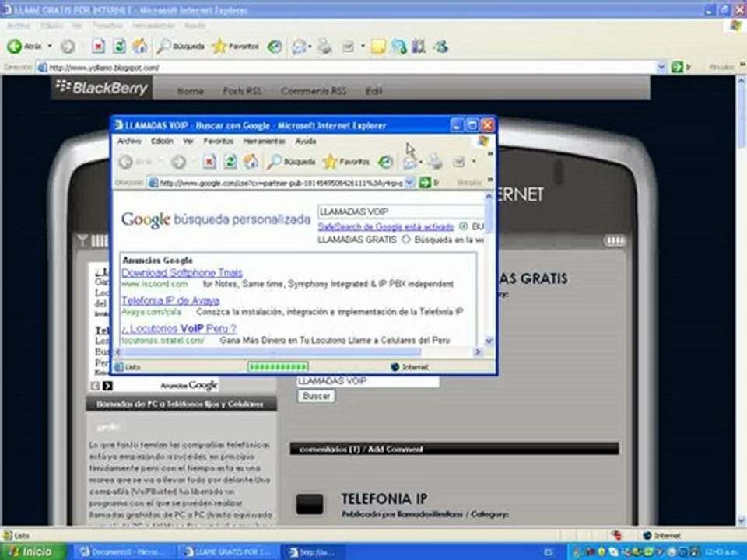Click the Inicio start button
The width and height of the screenshot is (747, 560).
tap(32, 551)
